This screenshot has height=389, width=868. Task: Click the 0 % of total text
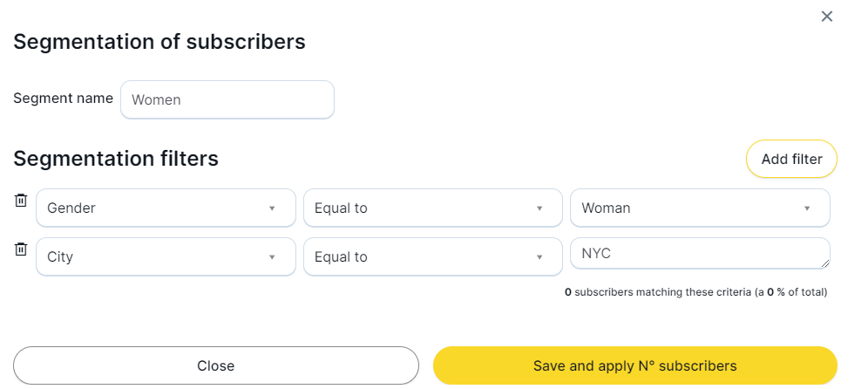coord(795,292)
